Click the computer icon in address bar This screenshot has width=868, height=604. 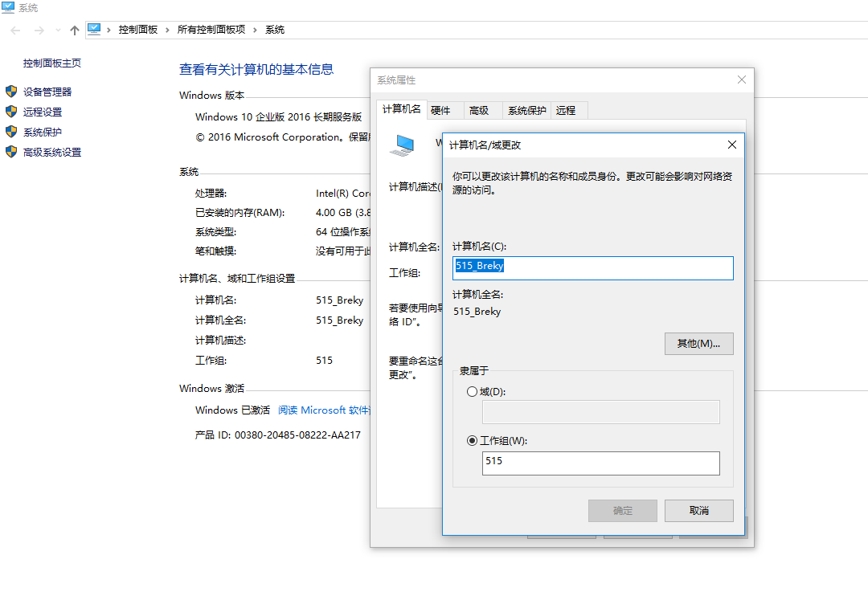pyautogui.click(x=94, y=29)
